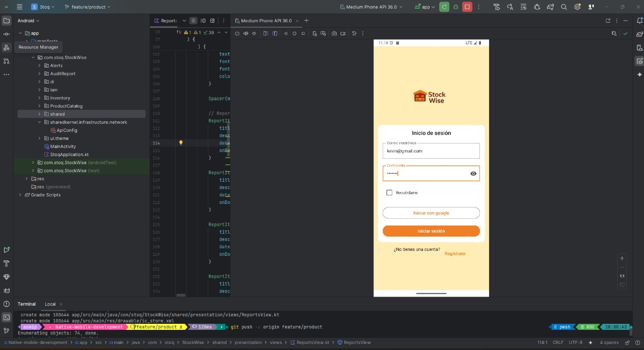
Task: Open the feature/product branch dropdown
Action: click(x=88, y=7)
